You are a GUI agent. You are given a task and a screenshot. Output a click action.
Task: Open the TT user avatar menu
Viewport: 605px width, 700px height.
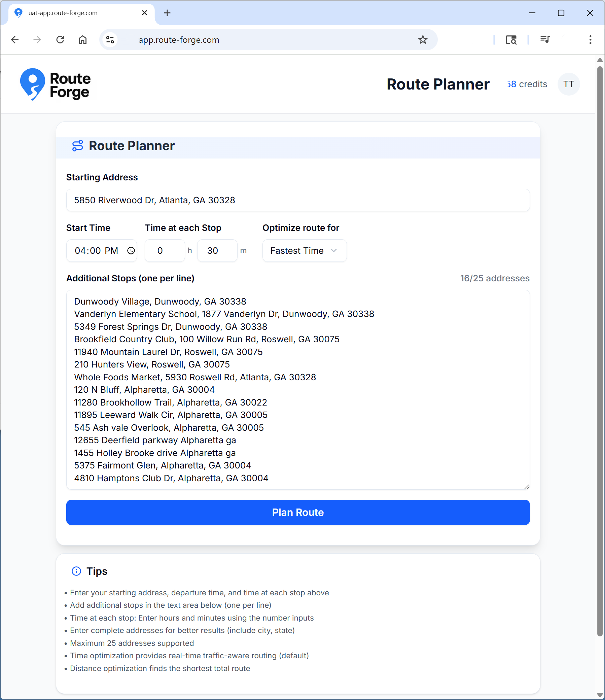coord(569,84)
